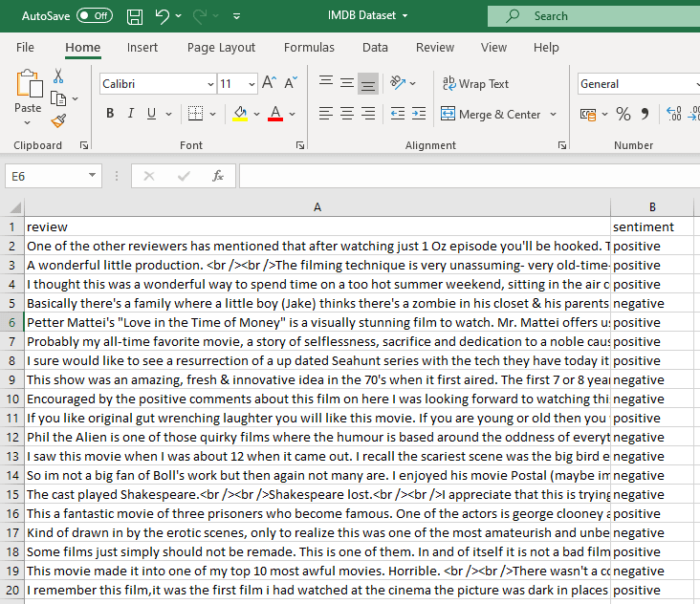The height and width of the screenshot is (604, 700).
Task: Click Middle Align icon
Action: click(347, 83)
